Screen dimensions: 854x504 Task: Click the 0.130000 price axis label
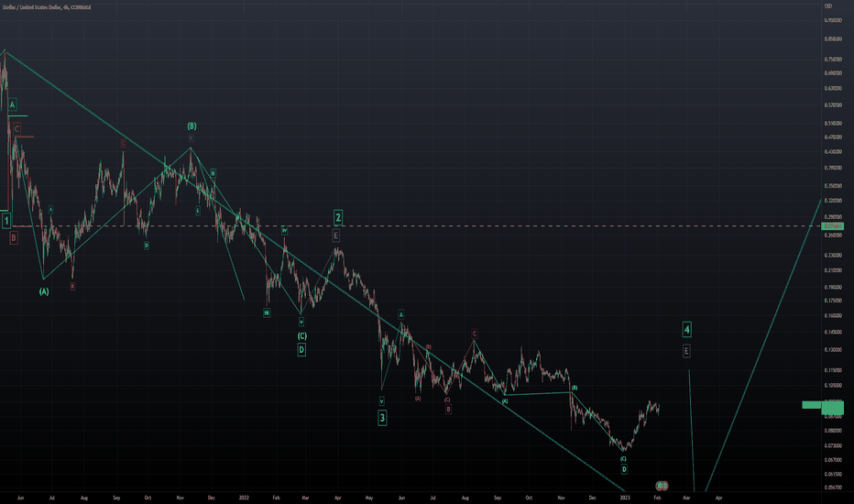[x=833, y=350]
